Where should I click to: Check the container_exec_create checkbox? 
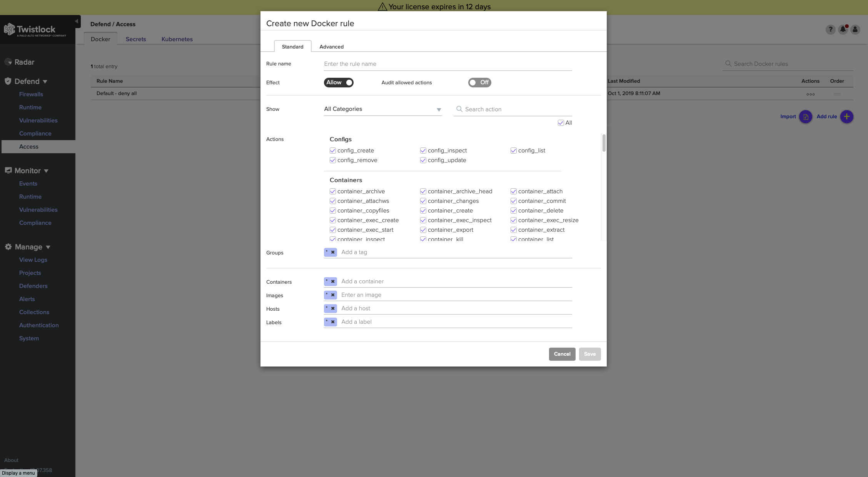pos(332,220)
